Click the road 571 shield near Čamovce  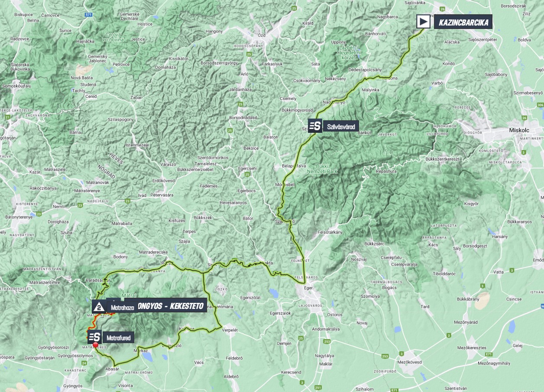coord(89,15)
